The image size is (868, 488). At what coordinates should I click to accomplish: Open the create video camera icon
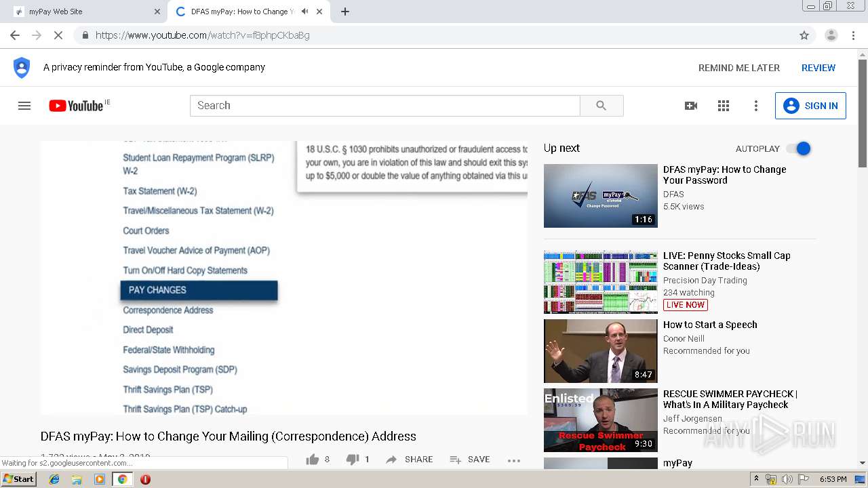[691, 106]
